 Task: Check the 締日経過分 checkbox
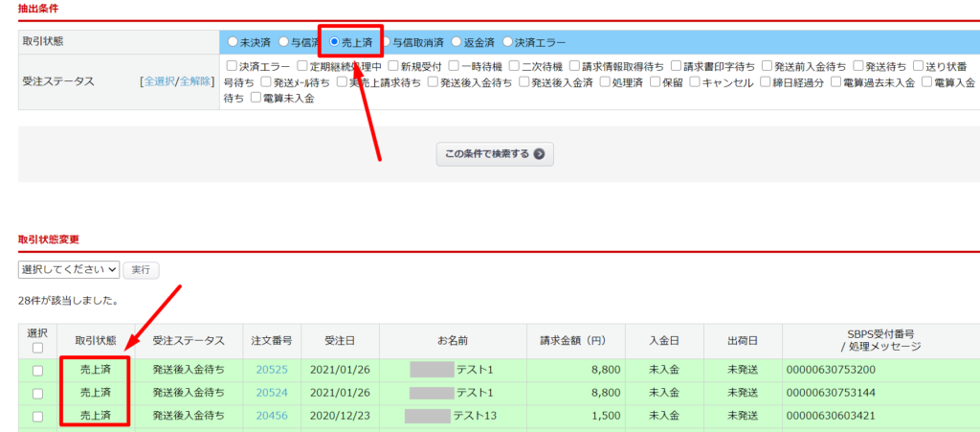tap(766, 82)
